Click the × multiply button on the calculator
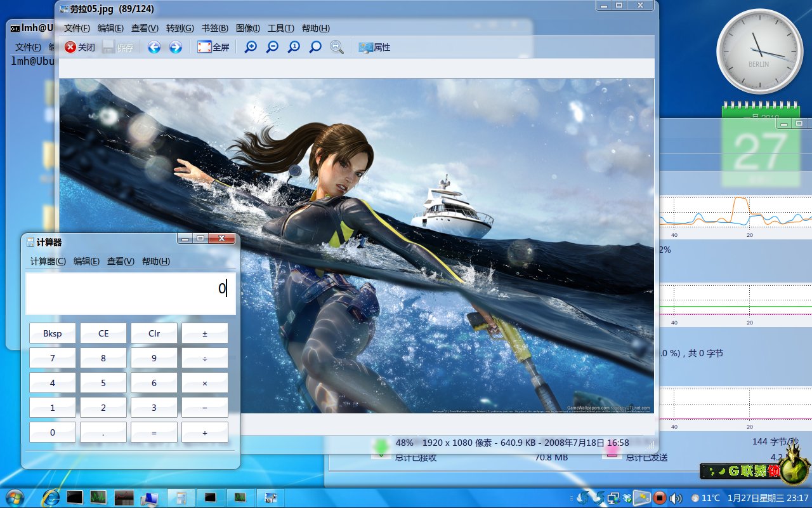This screenshot has width=812, height=508. 205,383
